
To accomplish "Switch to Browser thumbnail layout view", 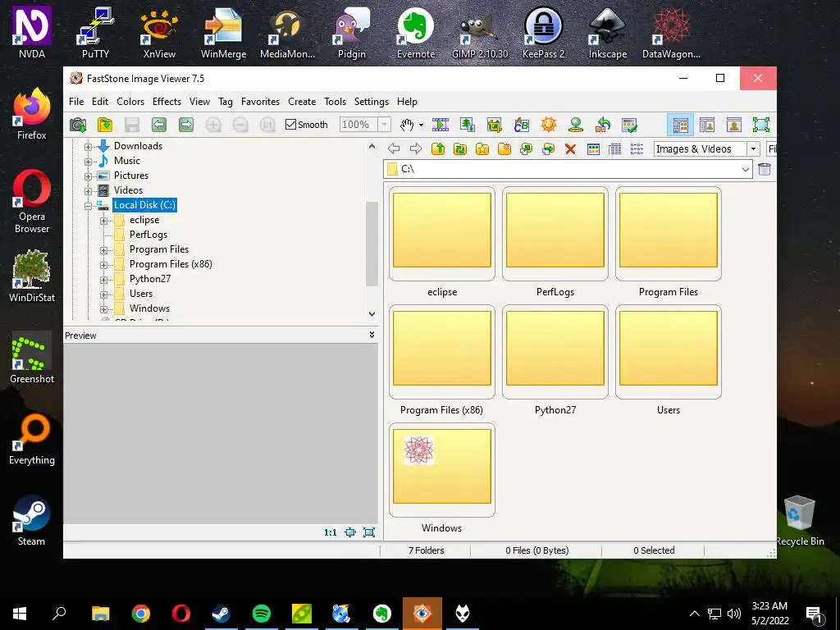I will [680, 125].
